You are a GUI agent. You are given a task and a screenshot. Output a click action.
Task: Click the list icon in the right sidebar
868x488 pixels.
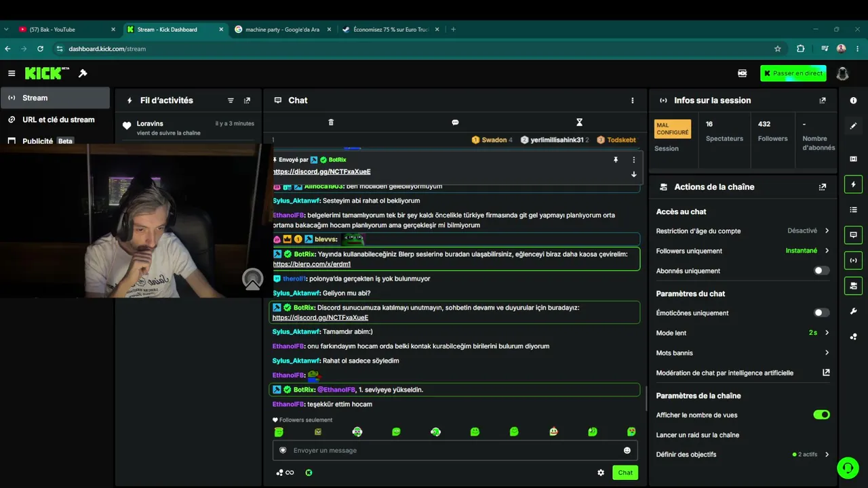coord(853,209)
